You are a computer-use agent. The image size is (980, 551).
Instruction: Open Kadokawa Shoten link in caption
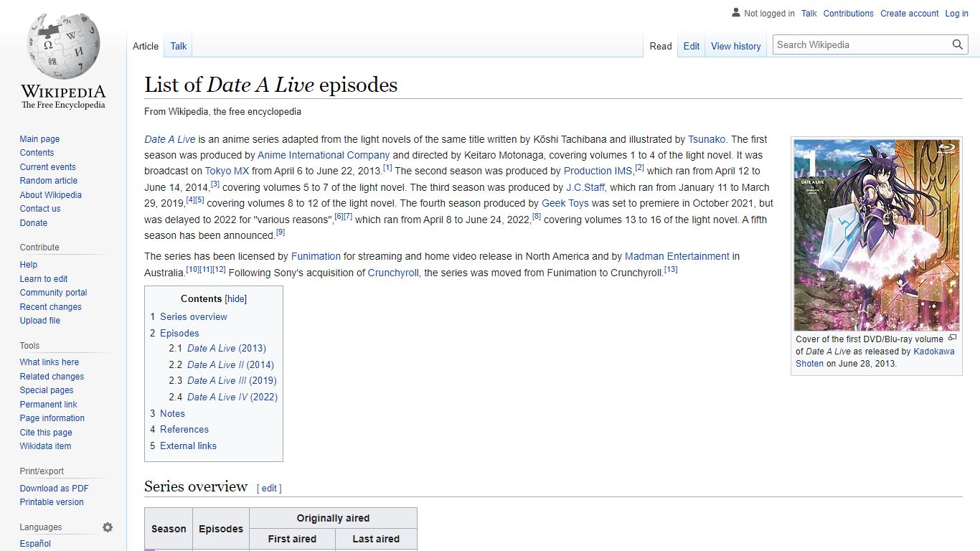[875, 357]
